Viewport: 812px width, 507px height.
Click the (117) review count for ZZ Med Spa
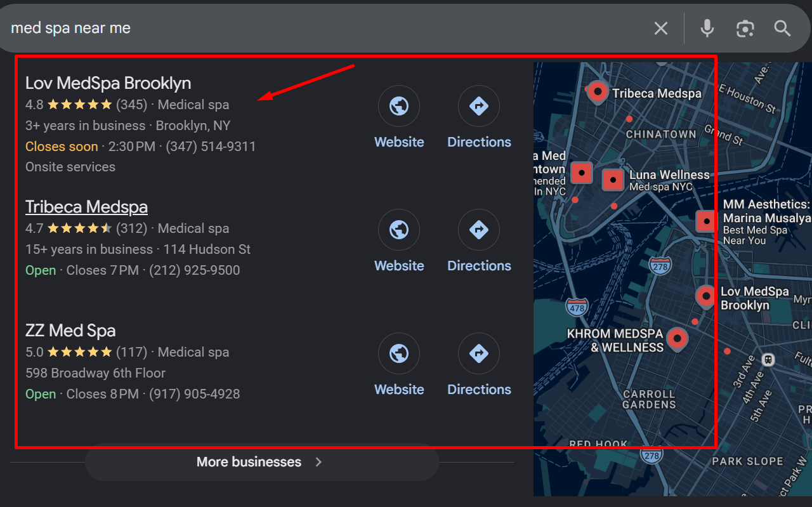pos(131,352)
